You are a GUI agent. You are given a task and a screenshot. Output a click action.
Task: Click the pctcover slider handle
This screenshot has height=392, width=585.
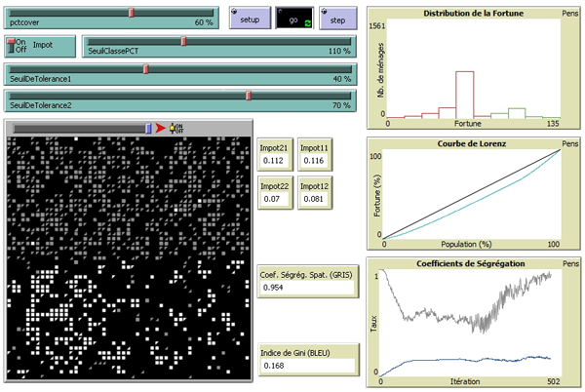click(132, 13)
